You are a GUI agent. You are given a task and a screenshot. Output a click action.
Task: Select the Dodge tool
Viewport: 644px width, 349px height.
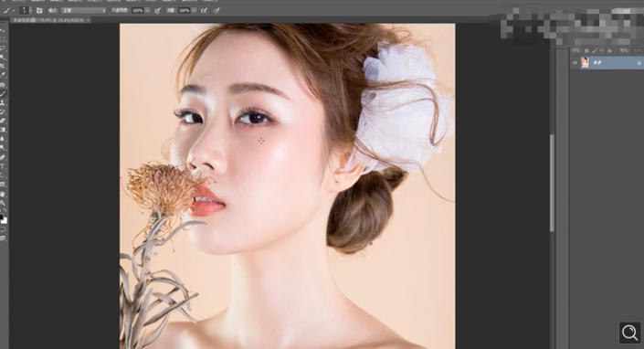pyautogui.click(x=3, y=147)
